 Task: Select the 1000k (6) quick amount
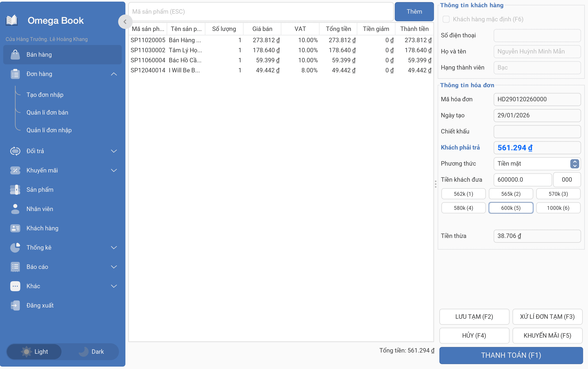pos(558,208)
